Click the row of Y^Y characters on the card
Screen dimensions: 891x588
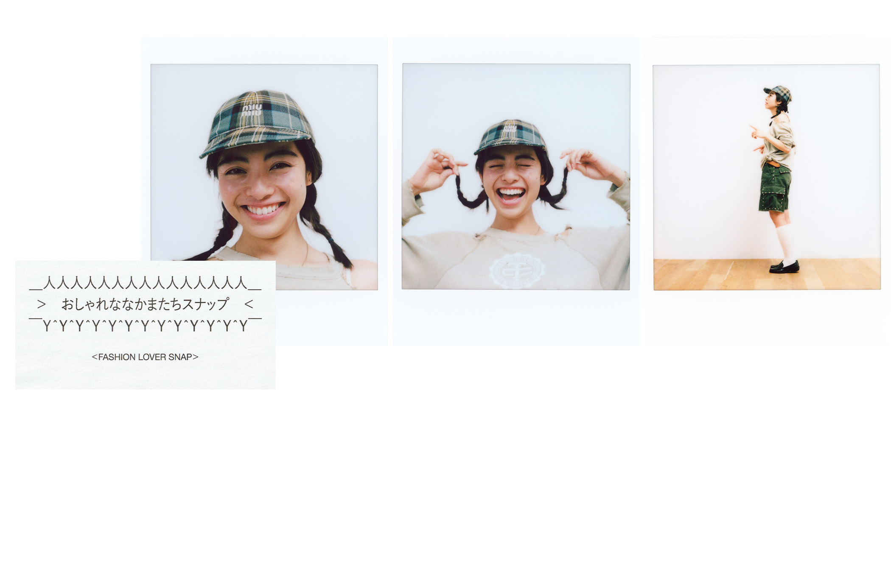pyautogui.click(x=145, y=324)
